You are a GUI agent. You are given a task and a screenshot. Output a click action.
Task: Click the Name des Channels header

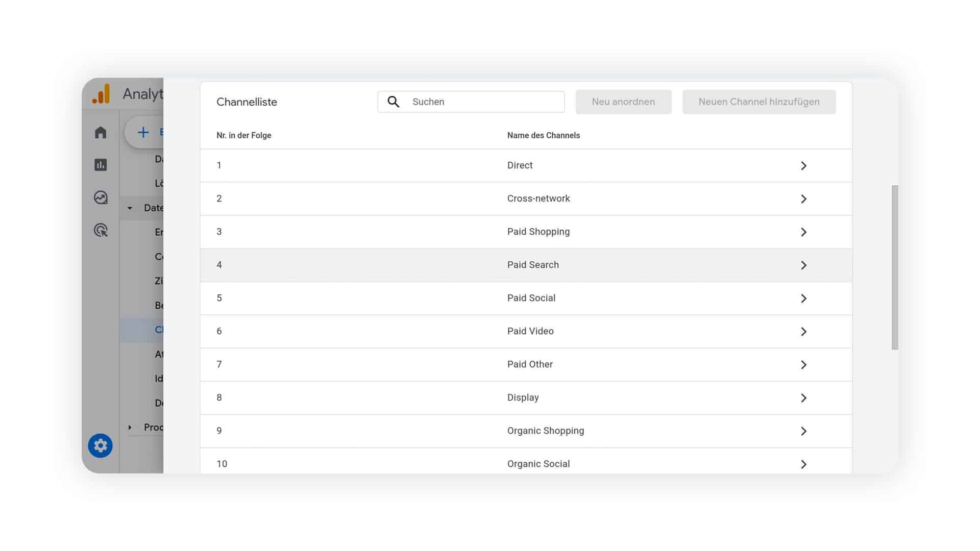(x=544, y=135)
